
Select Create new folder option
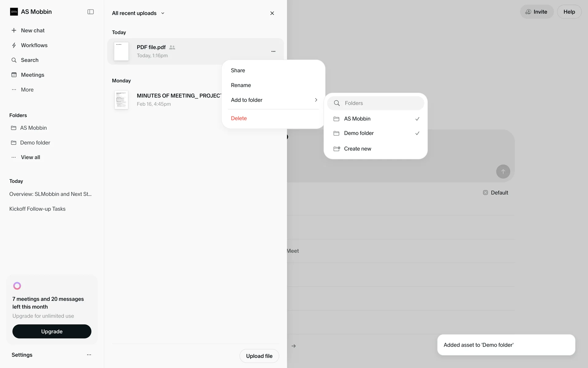[x=357, y=149]
